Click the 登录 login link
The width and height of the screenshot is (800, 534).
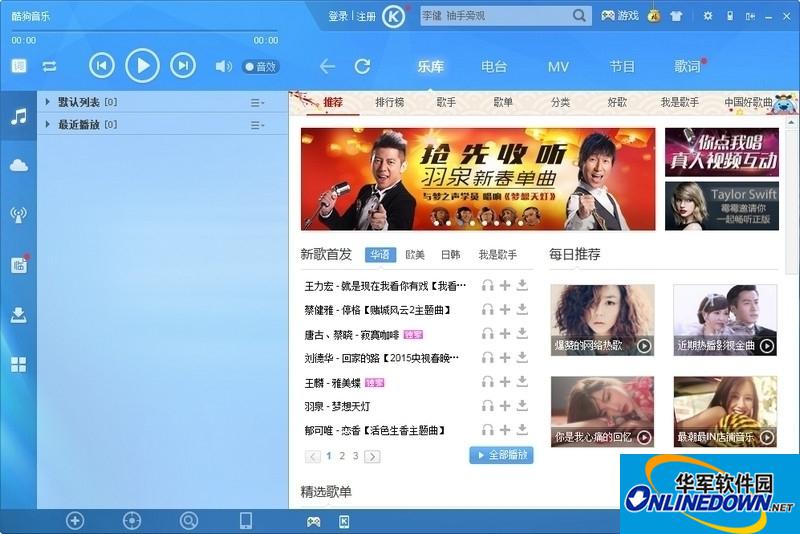338,16
